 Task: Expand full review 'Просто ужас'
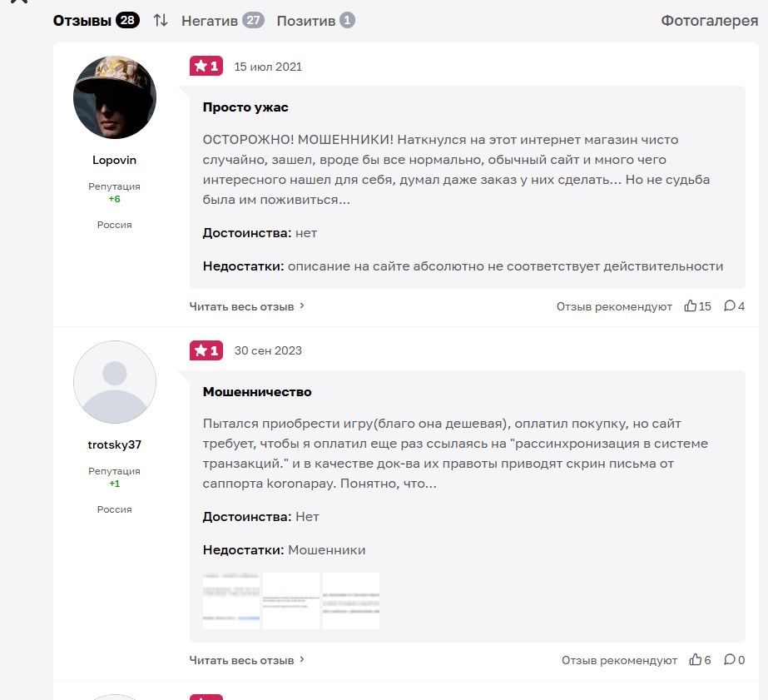[x=247, y=306]
